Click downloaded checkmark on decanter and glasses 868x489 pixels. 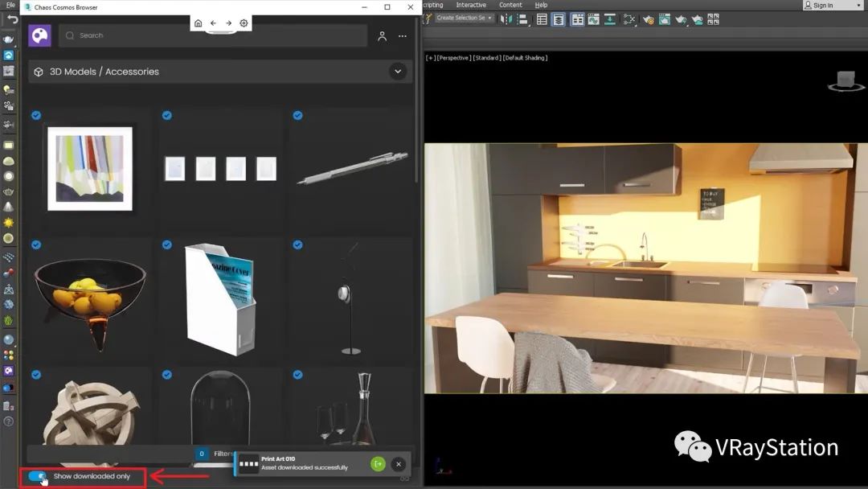point(298,375)
